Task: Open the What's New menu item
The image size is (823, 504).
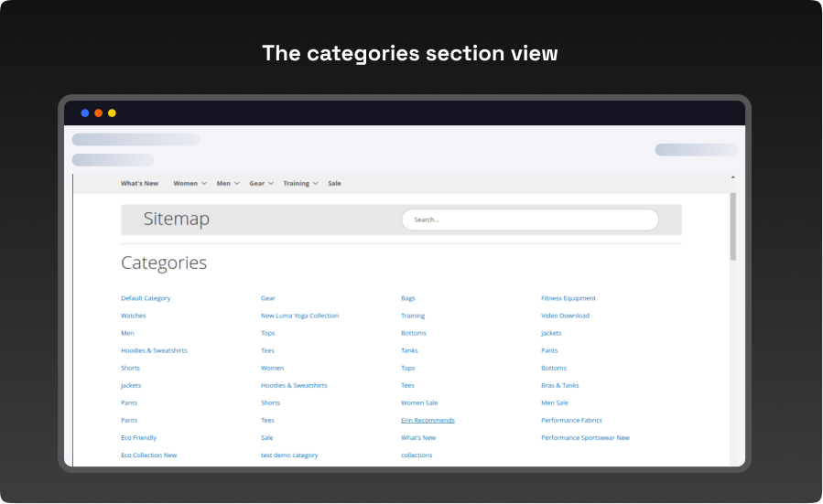Action: click(x=139, y=184)
